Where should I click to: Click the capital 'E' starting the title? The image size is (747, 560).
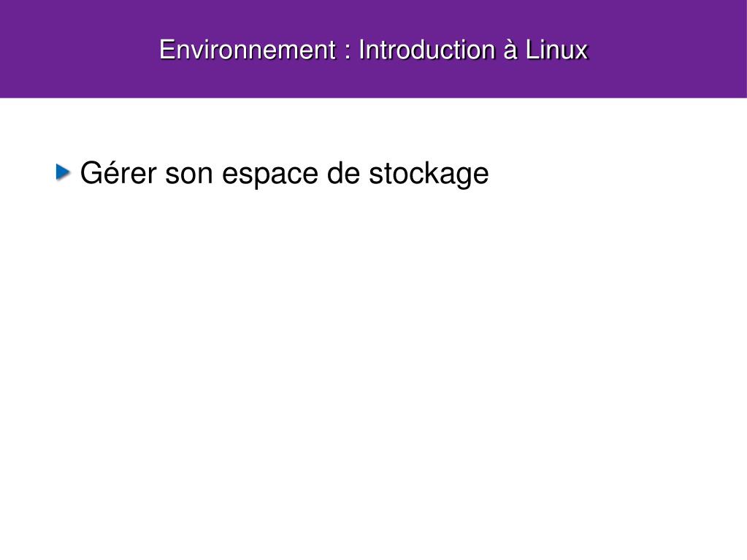point(166,50)
